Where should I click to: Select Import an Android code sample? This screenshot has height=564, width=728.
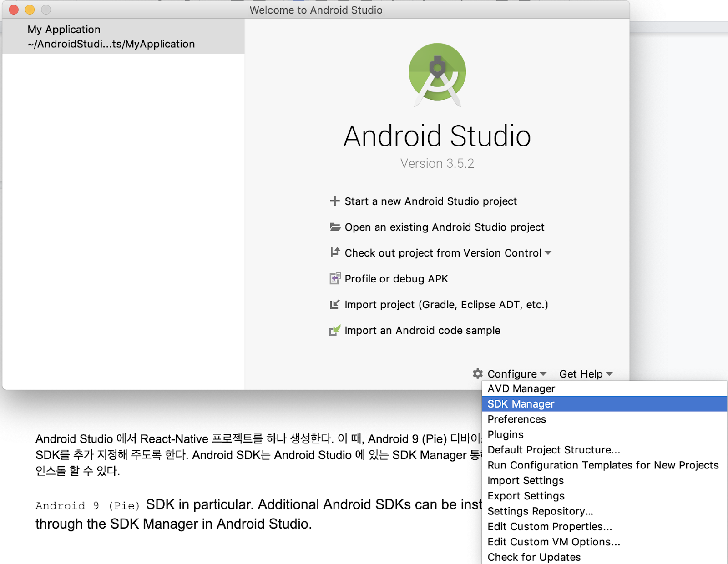pos(422,331)
